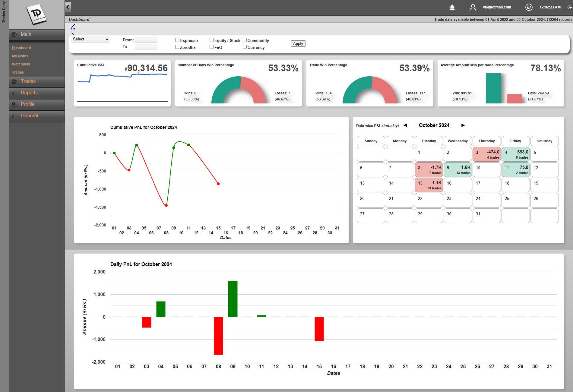Select calendar day 3 with -474.0
This screenshot has width=573, height=392.
486,154
